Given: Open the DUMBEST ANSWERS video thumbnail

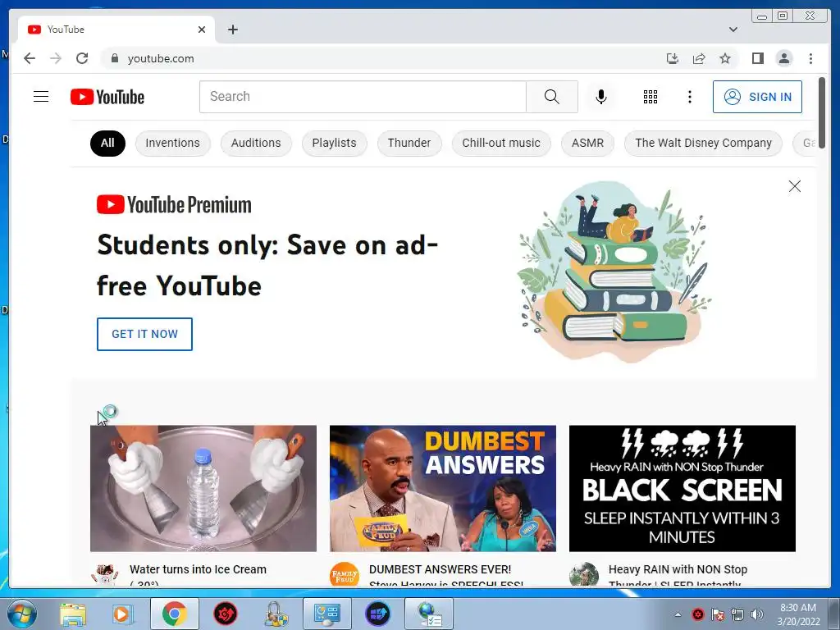Looking at the screenshot, I should click(442, 489).
